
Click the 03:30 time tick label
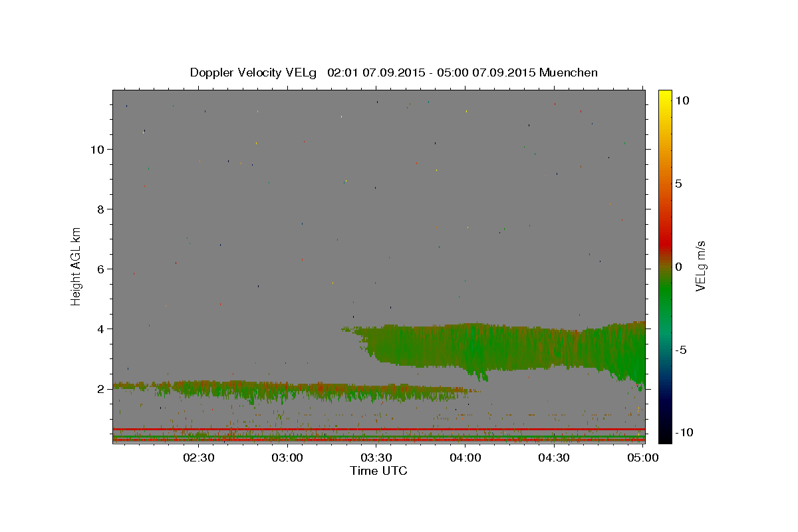[376, 458]
